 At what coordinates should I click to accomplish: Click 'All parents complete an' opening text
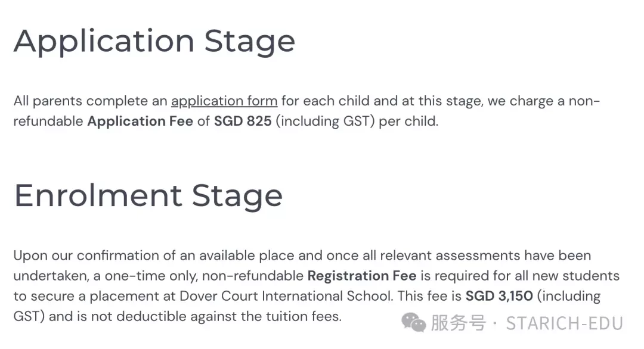point(91,101)
